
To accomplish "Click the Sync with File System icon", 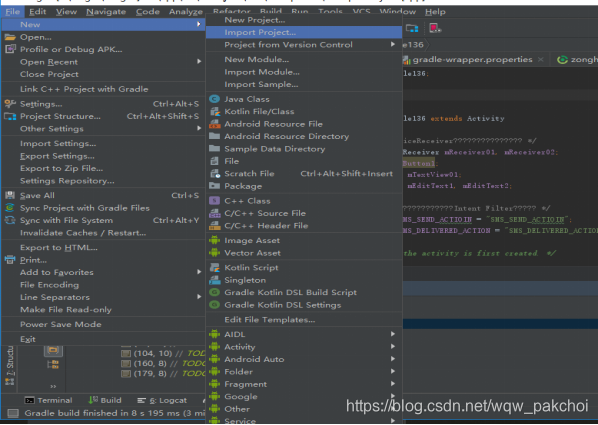I will 10,221.
